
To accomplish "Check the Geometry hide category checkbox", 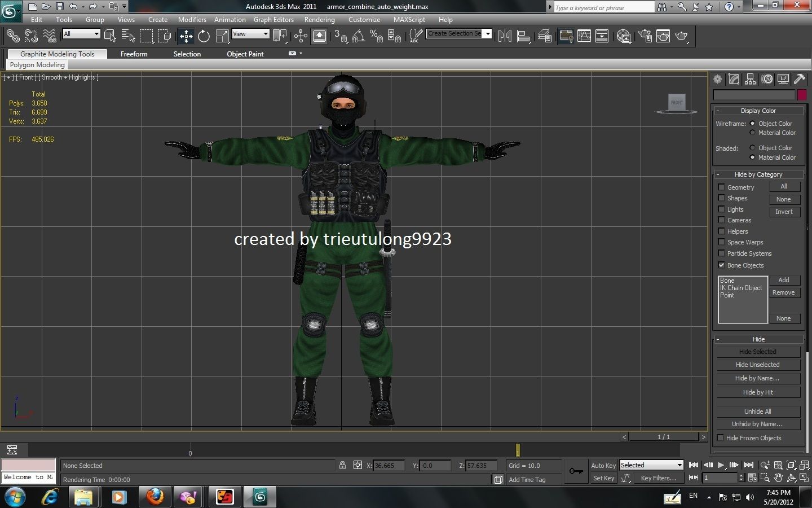I will pos(721,187).
